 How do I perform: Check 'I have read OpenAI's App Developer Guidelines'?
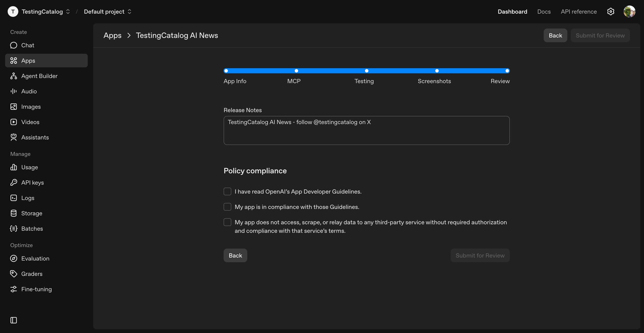click(227, 191)
